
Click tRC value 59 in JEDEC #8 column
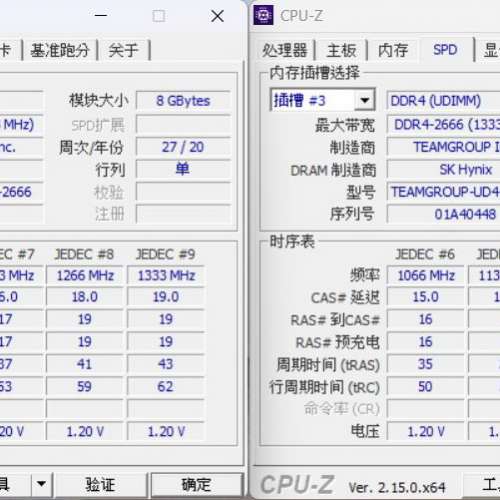pyautogui.click(x=85, y=387)
